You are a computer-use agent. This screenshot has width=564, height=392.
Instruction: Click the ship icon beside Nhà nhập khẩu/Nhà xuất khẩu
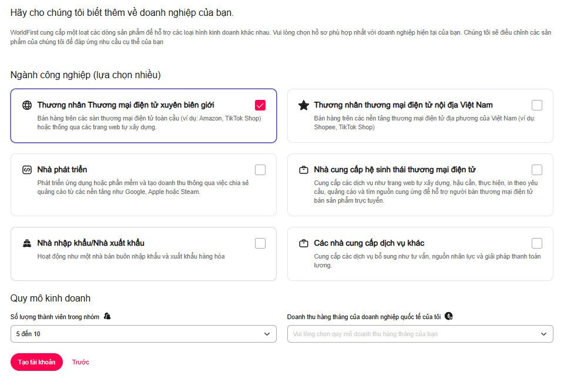coord(26,243)
